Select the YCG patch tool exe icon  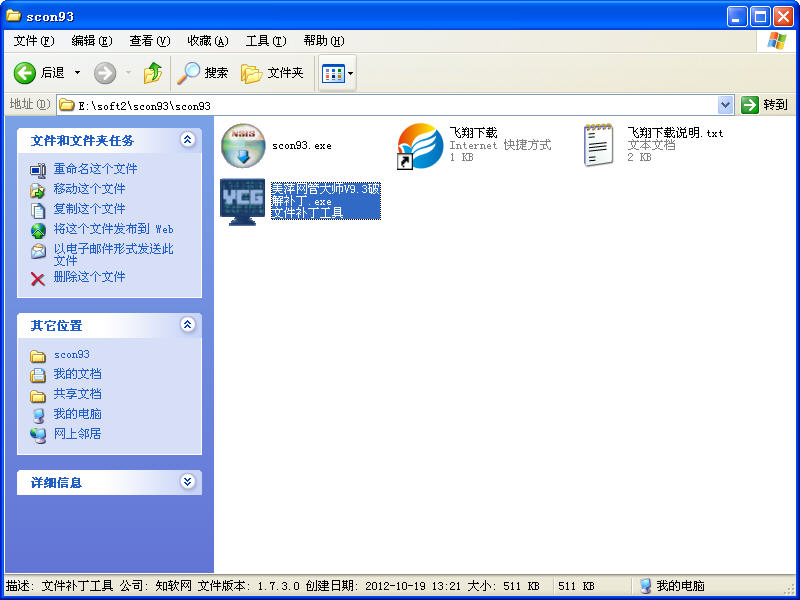(243, 202)
